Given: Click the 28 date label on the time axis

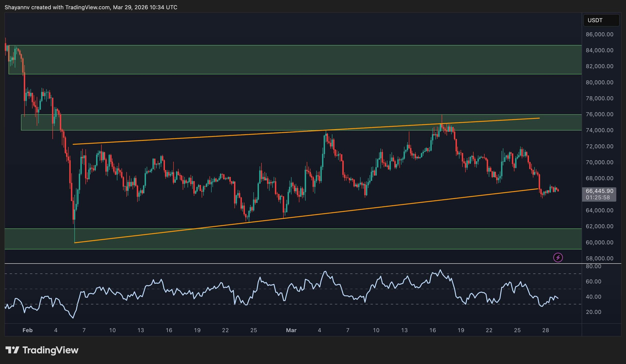Looking at the screenshot, I should click(545, 330).
